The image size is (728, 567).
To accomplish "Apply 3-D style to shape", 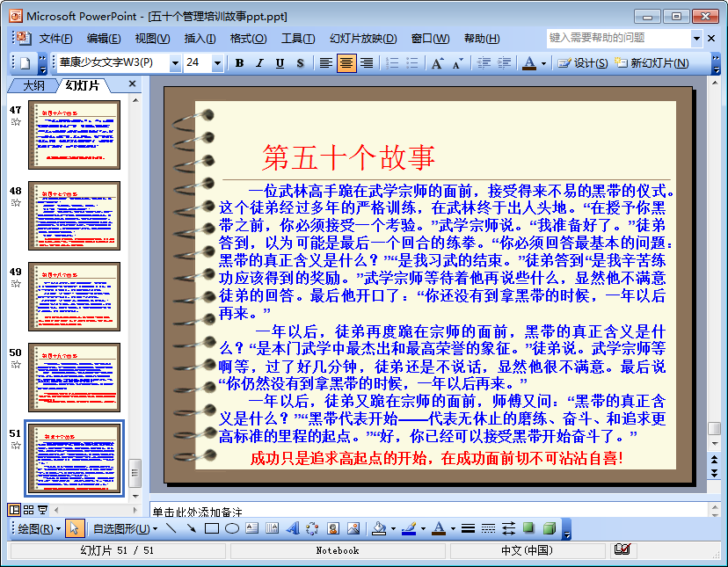I will 550,528.
